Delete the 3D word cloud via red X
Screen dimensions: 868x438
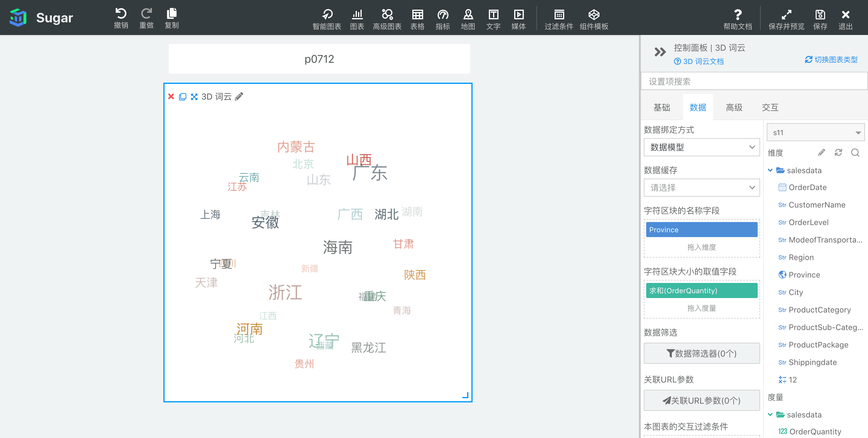pos(171,97)
